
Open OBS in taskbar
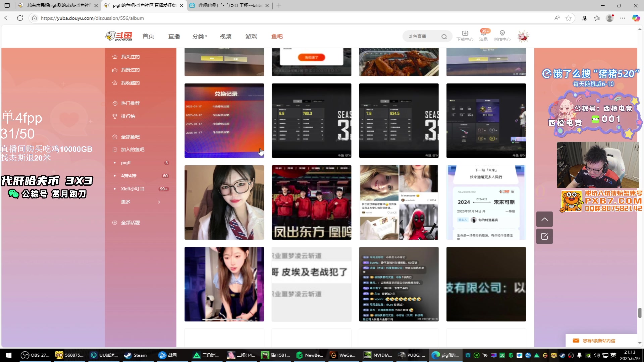35,355
